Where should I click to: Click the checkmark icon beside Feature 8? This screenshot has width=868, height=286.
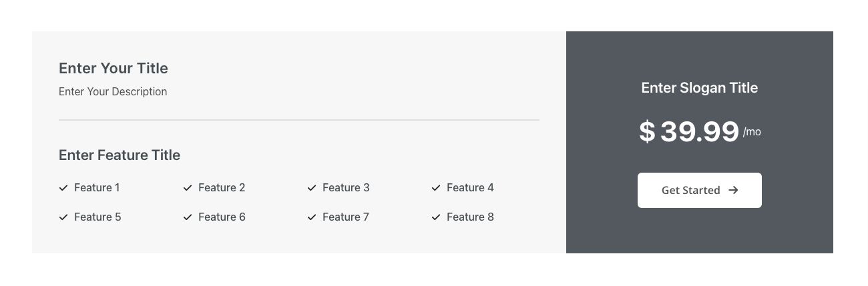pos(436,217)
